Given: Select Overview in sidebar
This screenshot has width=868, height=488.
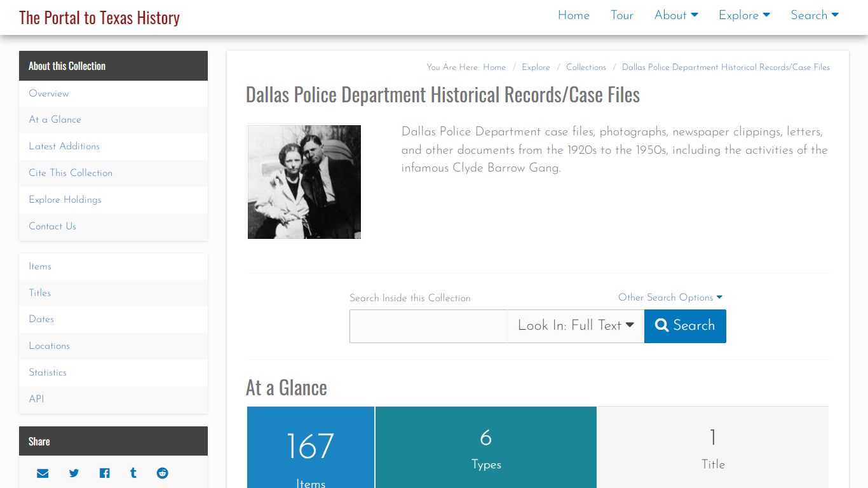Looking at the screenshot, I should [113, 93].
